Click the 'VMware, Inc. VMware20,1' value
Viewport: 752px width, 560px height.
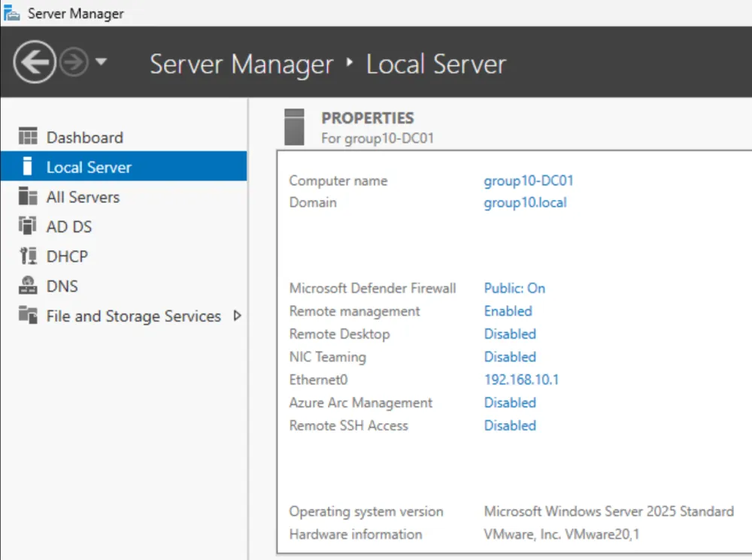pos(561,534)
